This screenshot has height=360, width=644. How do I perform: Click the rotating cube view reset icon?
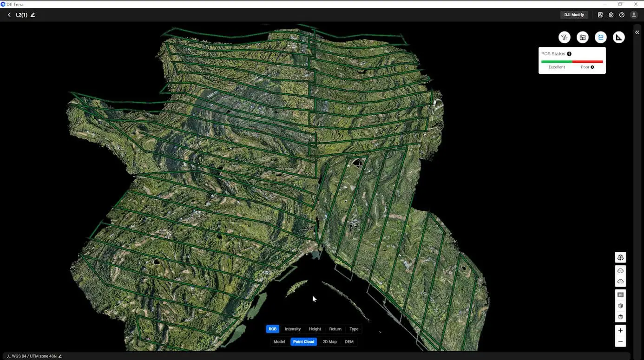620,257
